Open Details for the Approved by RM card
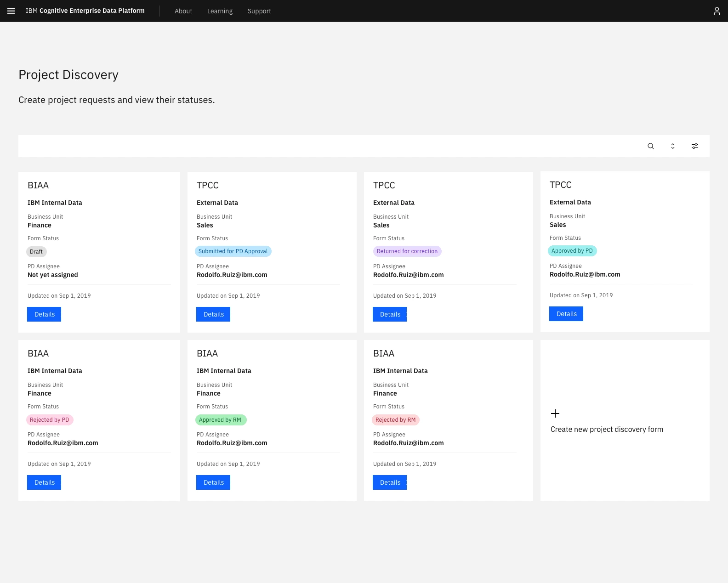Image resolution: width=728 pixels, height=583 pixels. pyautogui.click(x=213, y=482)
